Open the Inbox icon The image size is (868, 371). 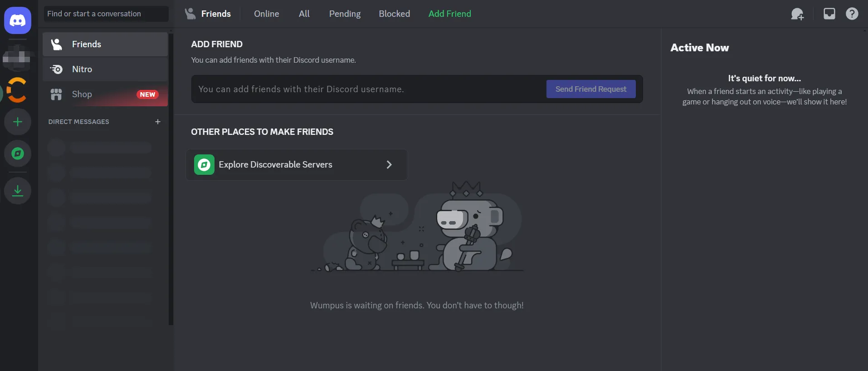point(829,14)
